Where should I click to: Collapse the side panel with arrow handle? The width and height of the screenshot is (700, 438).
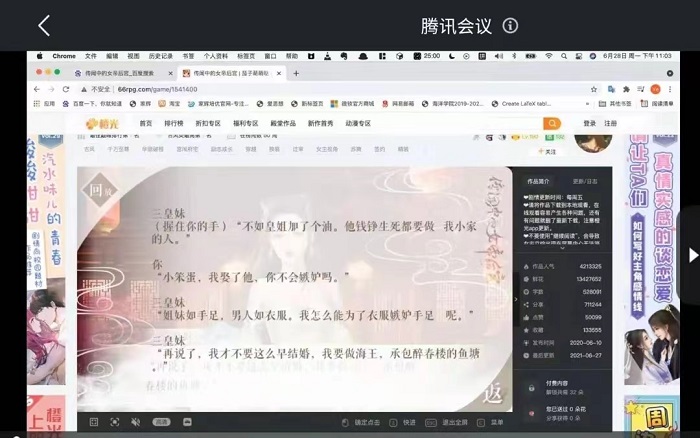tap(516, 299)
